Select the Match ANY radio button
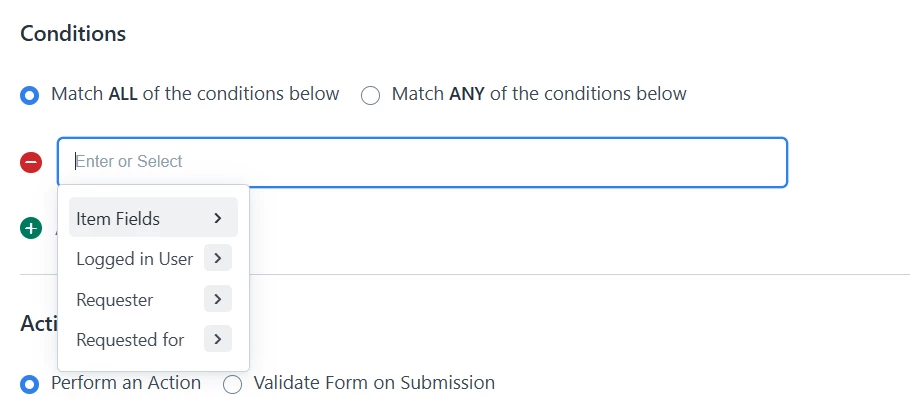The image size is (910, 400). click(371, 95)
